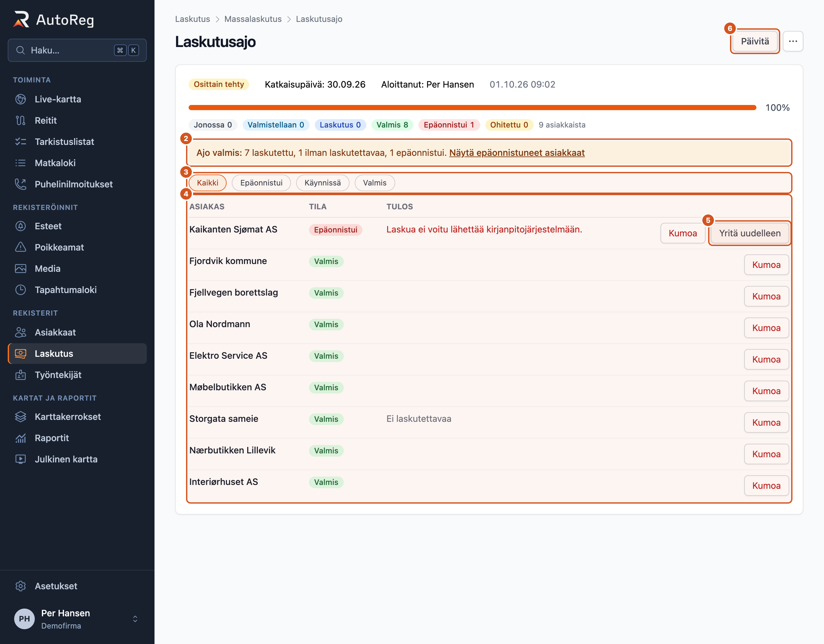Click Ei laskutettavaa result text
824x644 pixels.
419,419
